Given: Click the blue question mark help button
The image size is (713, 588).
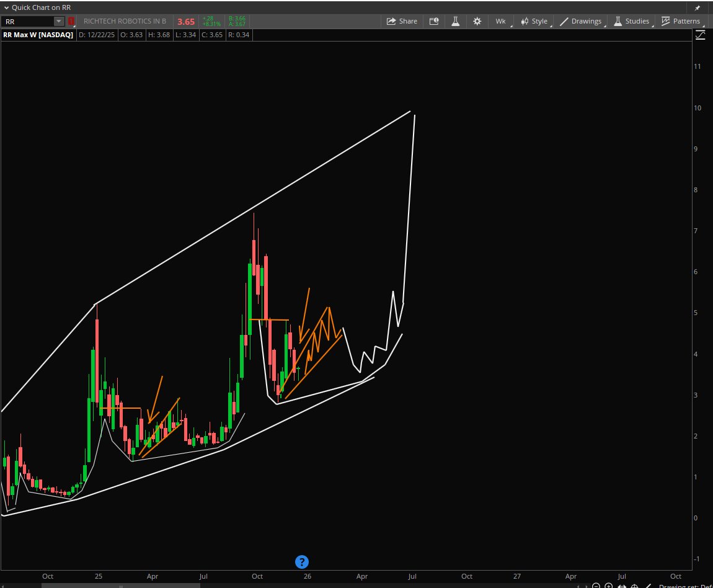Looking at the screenshot, I should pos(302,562).
